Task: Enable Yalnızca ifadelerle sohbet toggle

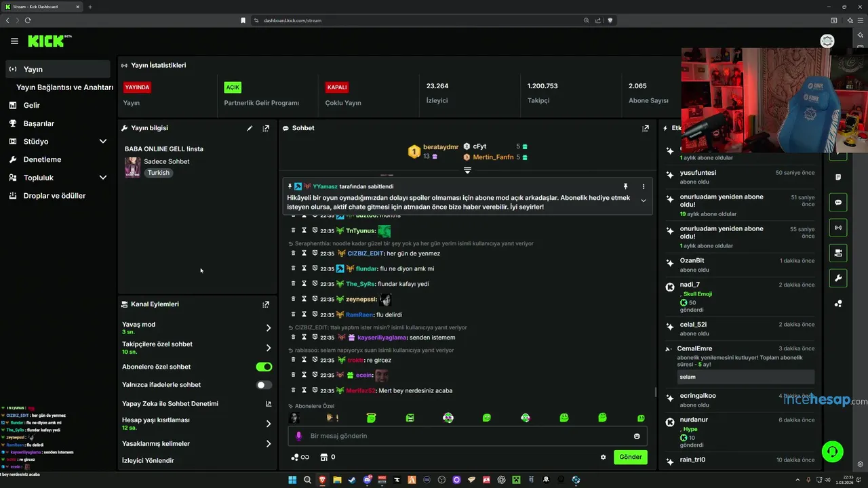Action: point(264,385)
